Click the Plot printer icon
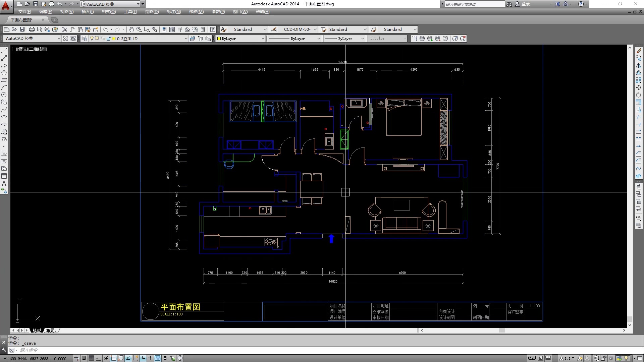 tap(32, 29)
